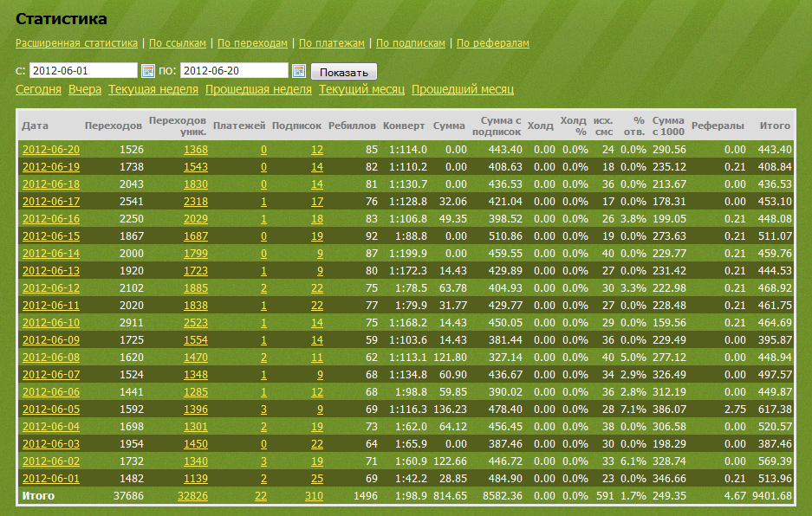812x516 pixels.
Task: Click the Итого column header
Action: 775,126
